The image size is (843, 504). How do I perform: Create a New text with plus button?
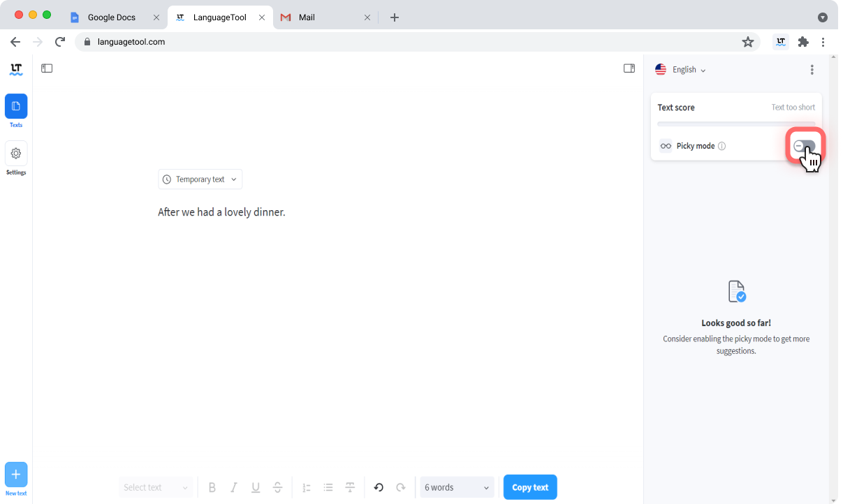tap(16, 474)
